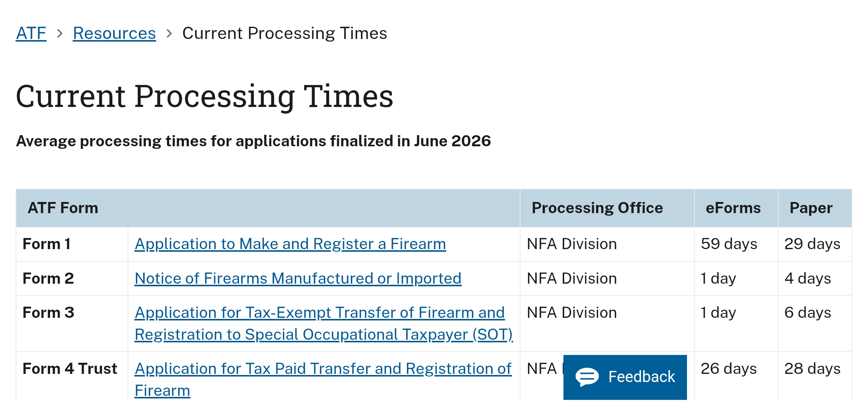Open the Resources breadcrumb link
This screenshot has width=868, height=401.
114,33
